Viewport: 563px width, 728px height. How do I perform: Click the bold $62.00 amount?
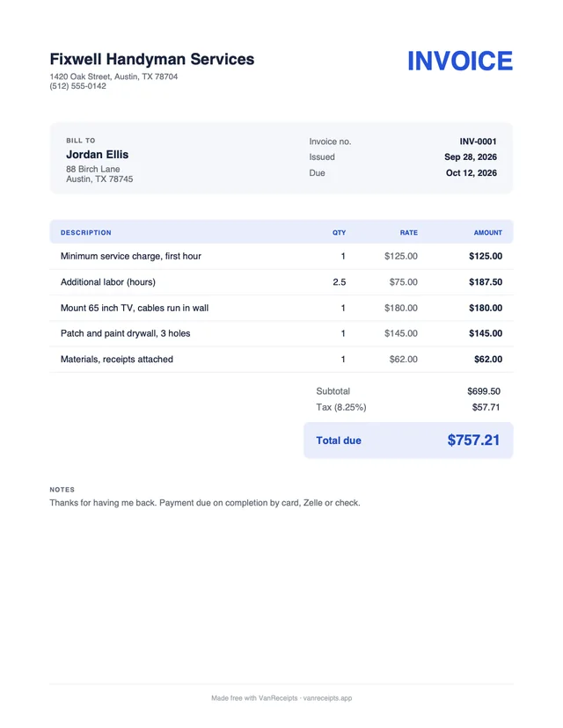pyautogui.click(x=488, y=360)
